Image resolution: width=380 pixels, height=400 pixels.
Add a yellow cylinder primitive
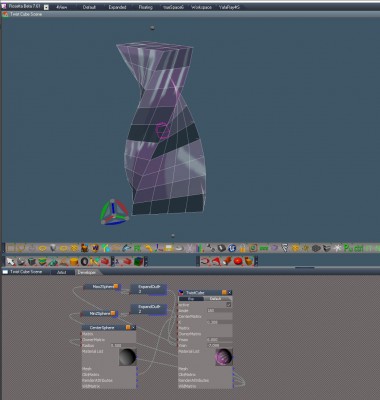coord(74,261)
